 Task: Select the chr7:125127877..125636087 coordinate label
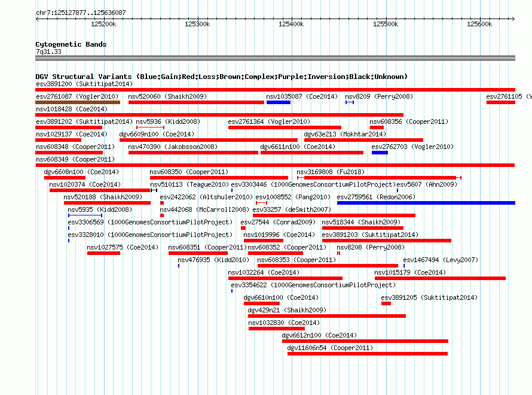pos(81,13)
